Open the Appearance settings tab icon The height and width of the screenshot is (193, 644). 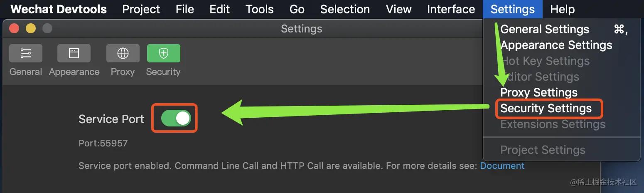pos(74,53)
